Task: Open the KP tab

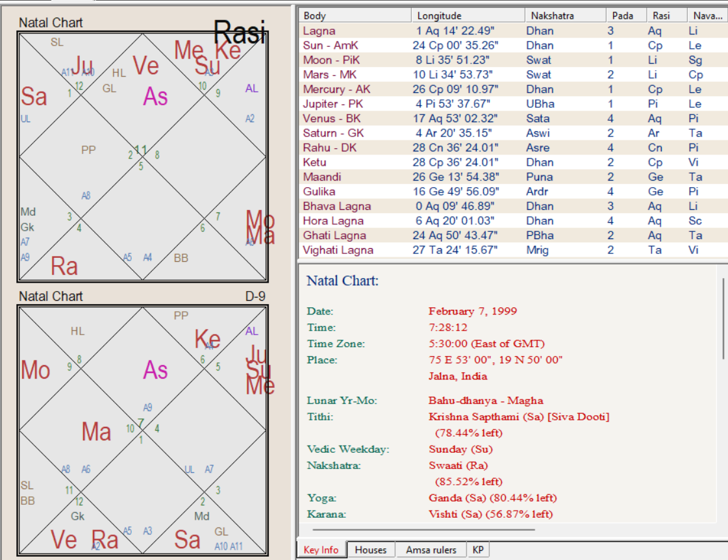Action: (x=478, y=550)
